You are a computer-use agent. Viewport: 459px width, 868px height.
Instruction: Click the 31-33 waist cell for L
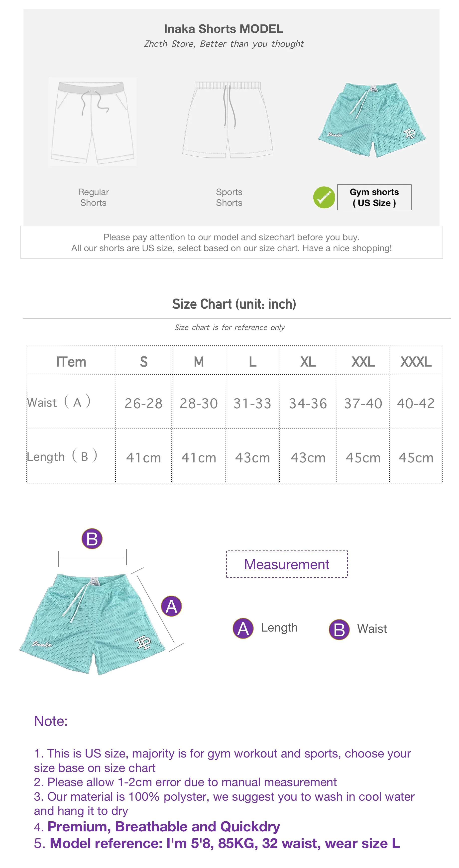point(252,403)
